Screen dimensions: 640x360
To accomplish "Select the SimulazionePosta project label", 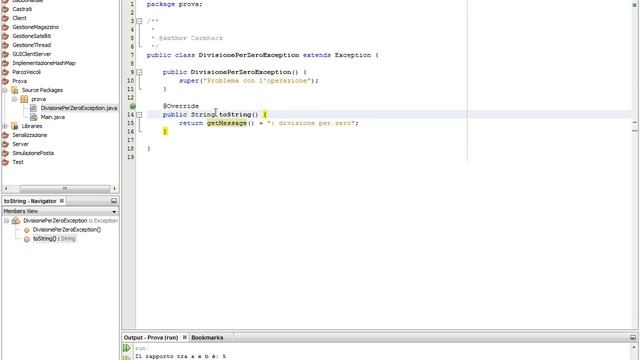I will pyautogui.click(x=33, y=153).
